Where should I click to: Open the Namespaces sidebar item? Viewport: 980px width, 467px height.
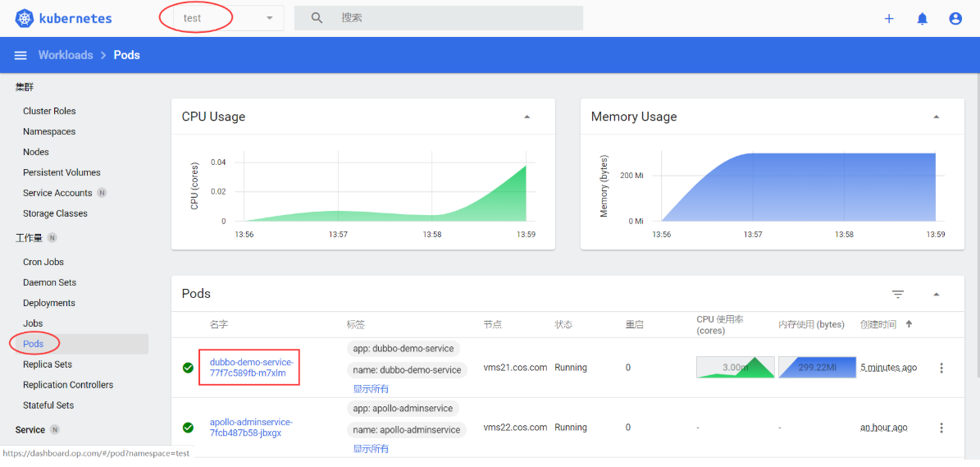(49, 131)
